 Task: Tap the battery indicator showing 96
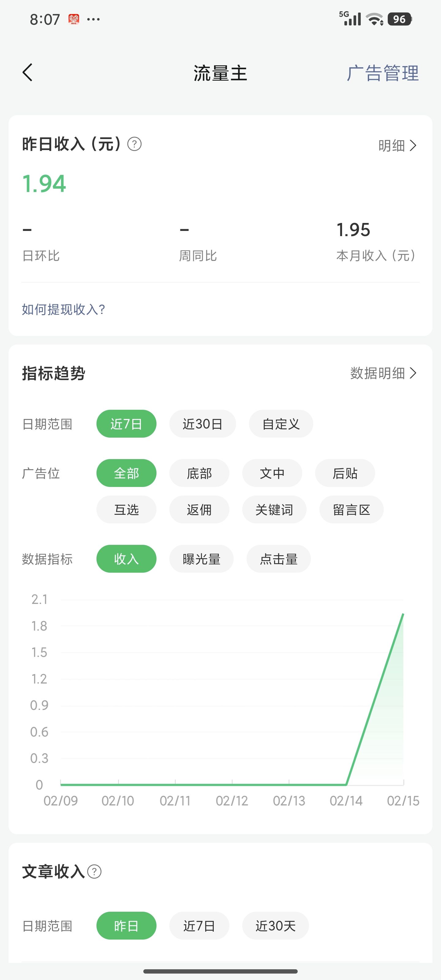tap(400, 19)
